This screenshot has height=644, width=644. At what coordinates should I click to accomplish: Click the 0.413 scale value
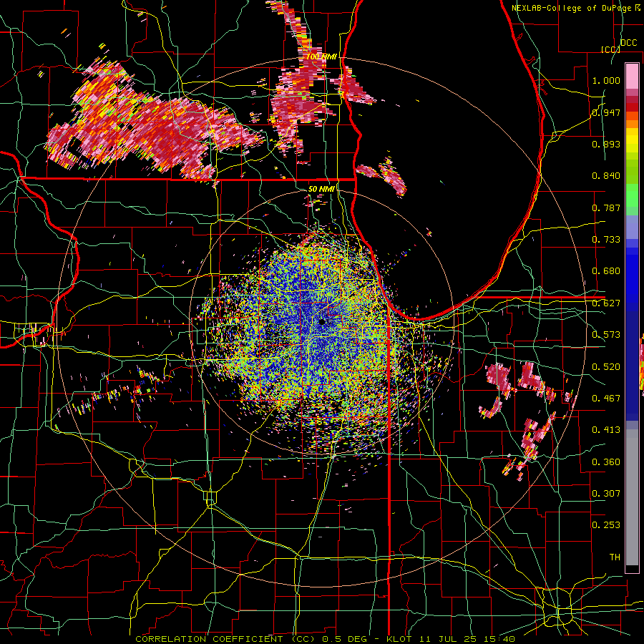[606, 430]
